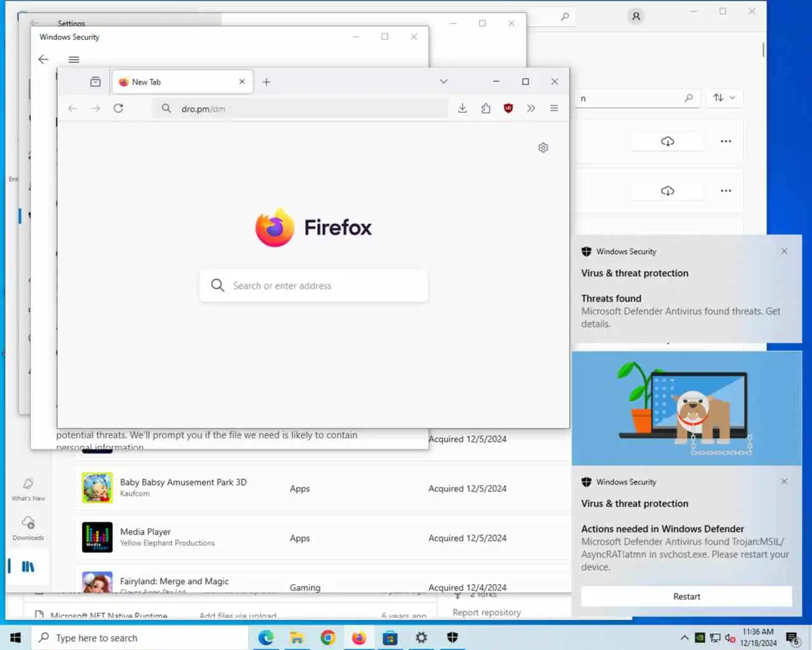812x650 pixels.
Task: Select the New Tab tab in Firefox
Action: coord(182,82)
